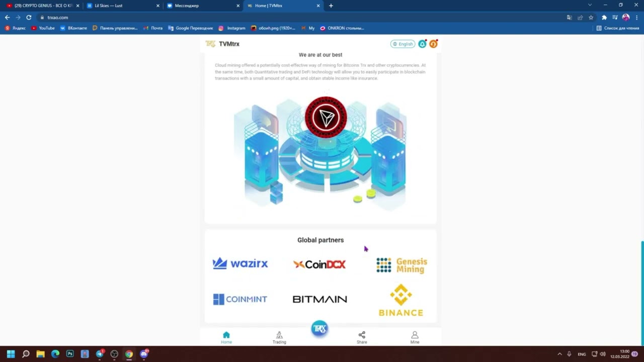Click the TVMtrx logo in header
This screenshot has height=362, width=644.
tap(222, 44)
